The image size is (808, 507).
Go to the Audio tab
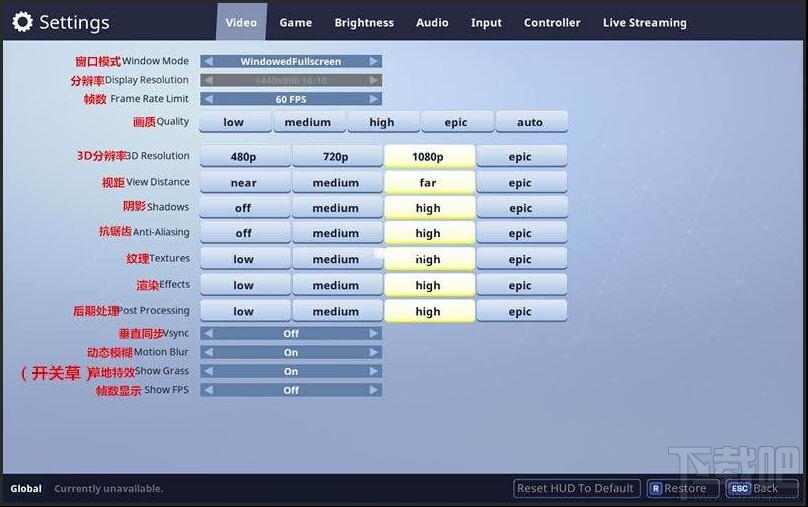coord(432,23)
